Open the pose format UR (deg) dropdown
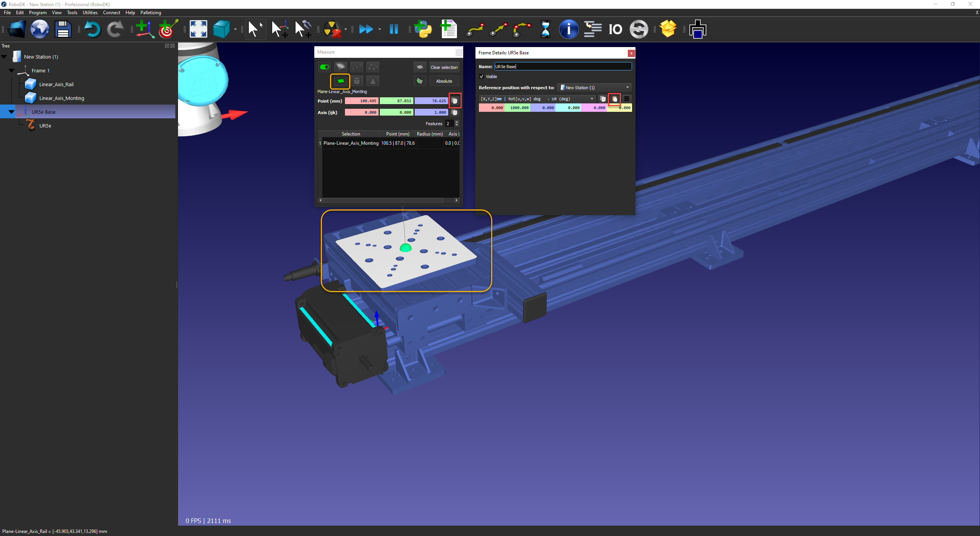 (537, 99)
